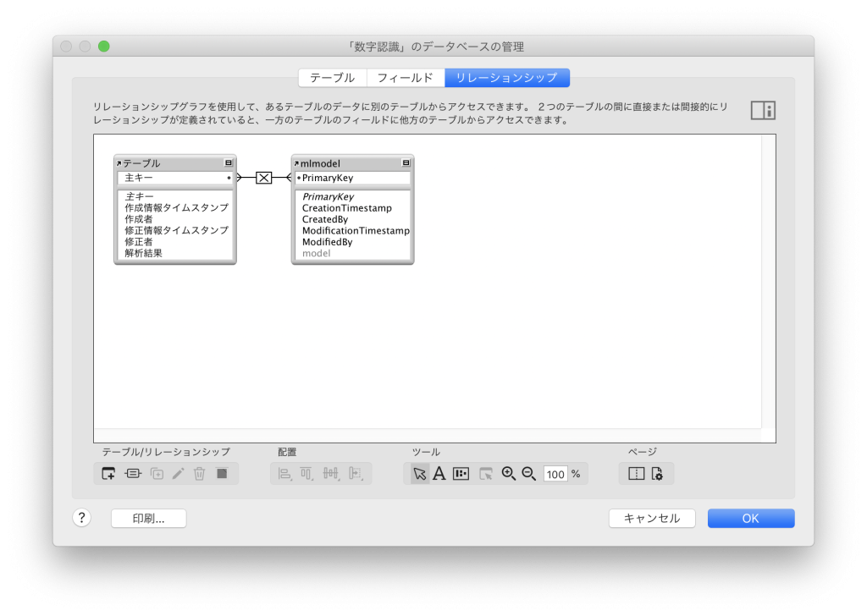Click the relationship operator box between tables
Viewport: 867px width, 616px height.
(x=264, y=178)
